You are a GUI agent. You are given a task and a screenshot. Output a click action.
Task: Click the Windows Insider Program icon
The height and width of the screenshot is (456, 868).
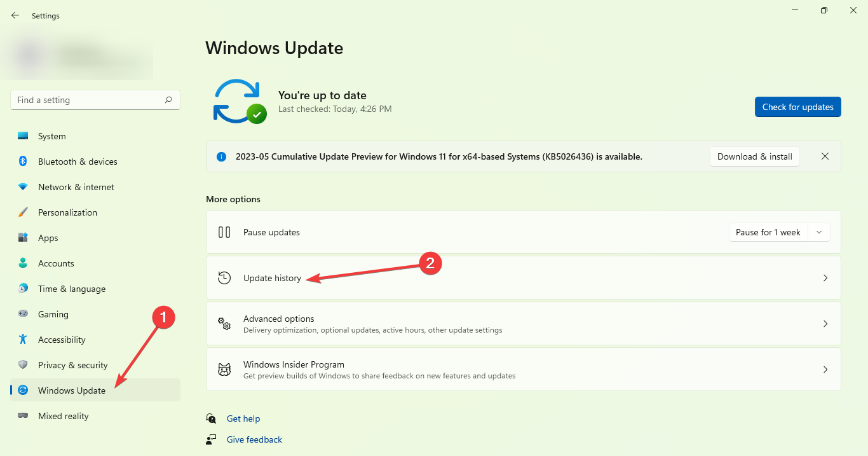pos(224,369)
